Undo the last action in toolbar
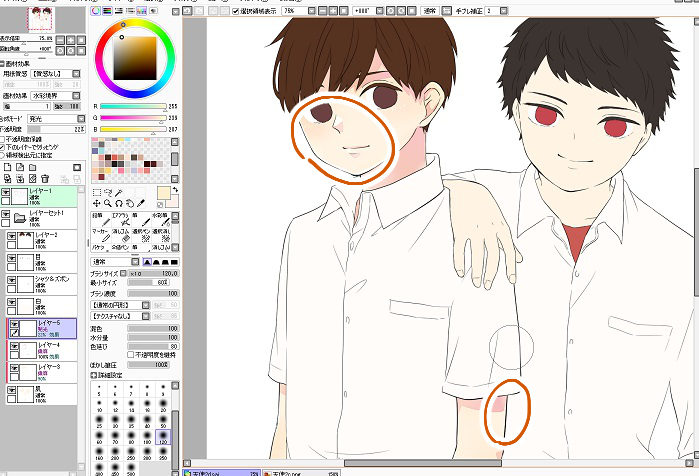699x476 pixels. click(x=188, y=11)
